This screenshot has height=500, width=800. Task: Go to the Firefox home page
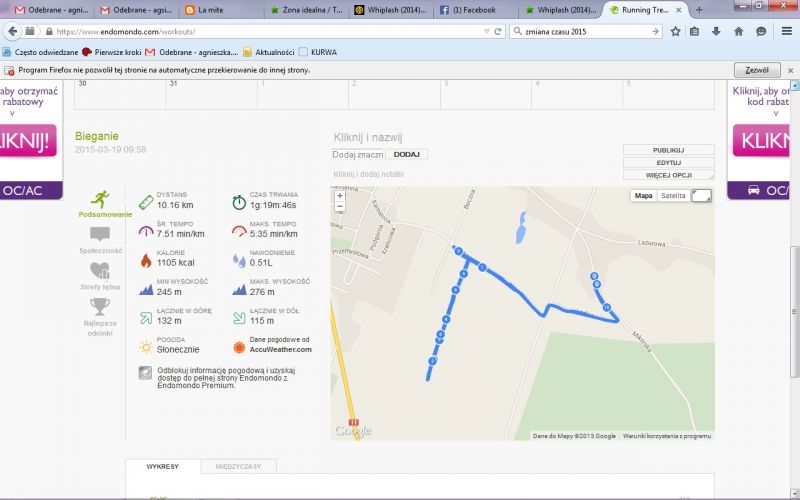[x=738, y=32]
